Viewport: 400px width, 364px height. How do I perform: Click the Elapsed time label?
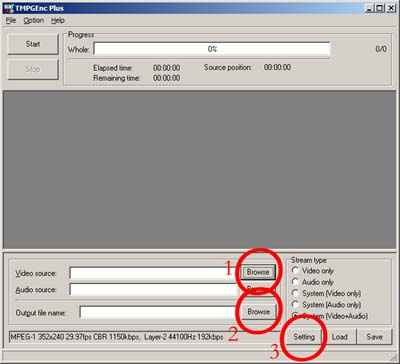tap(113, 68)
